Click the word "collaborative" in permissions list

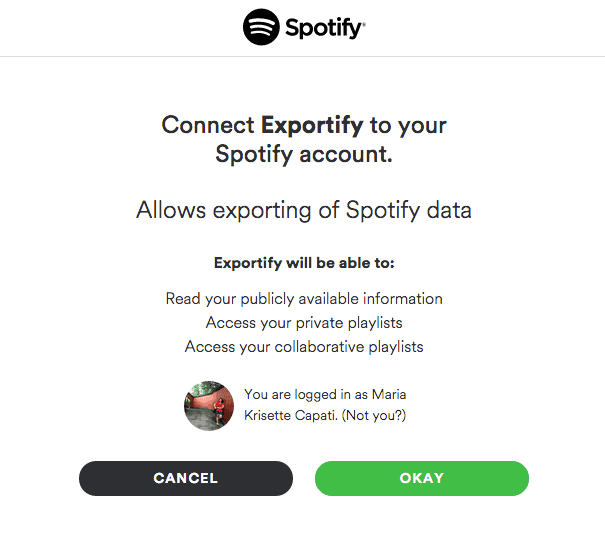326,347
